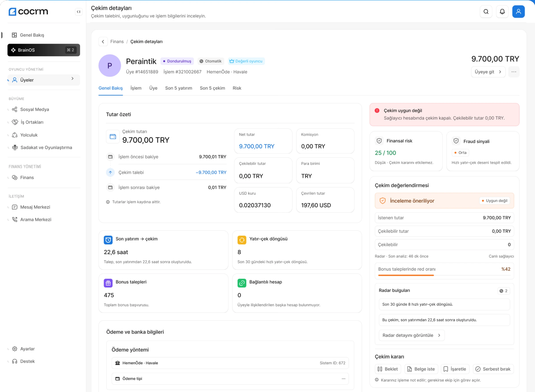
Task: Select the Genel Bakış tab
Action: click(x=111, y=88)
